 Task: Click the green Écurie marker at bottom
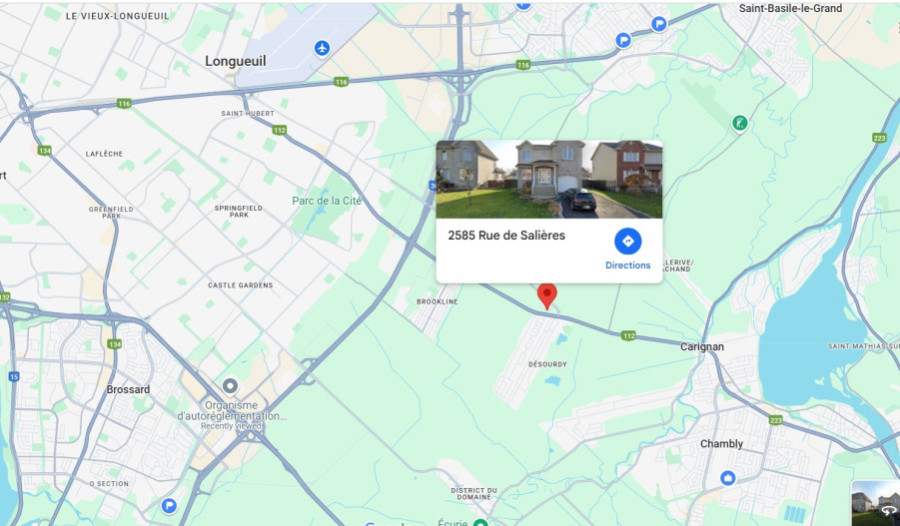[x=481, y=522]
